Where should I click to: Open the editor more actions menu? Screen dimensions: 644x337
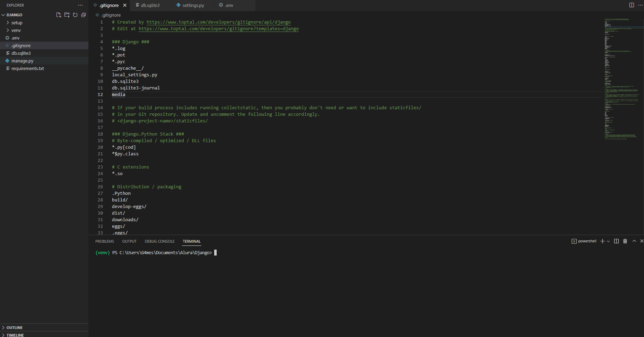pos(640,5)
